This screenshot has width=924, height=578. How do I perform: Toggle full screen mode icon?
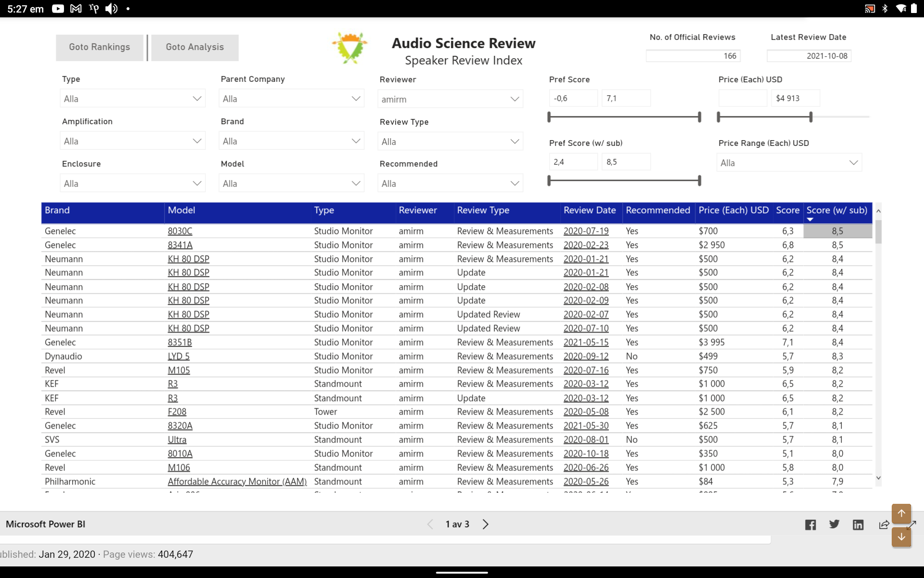point(911,525)
